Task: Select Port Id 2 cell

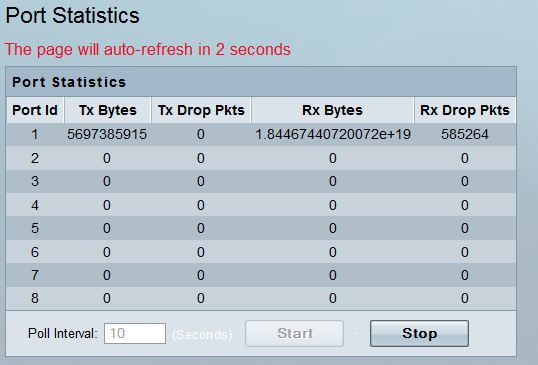Action: (x=35, y=158)
